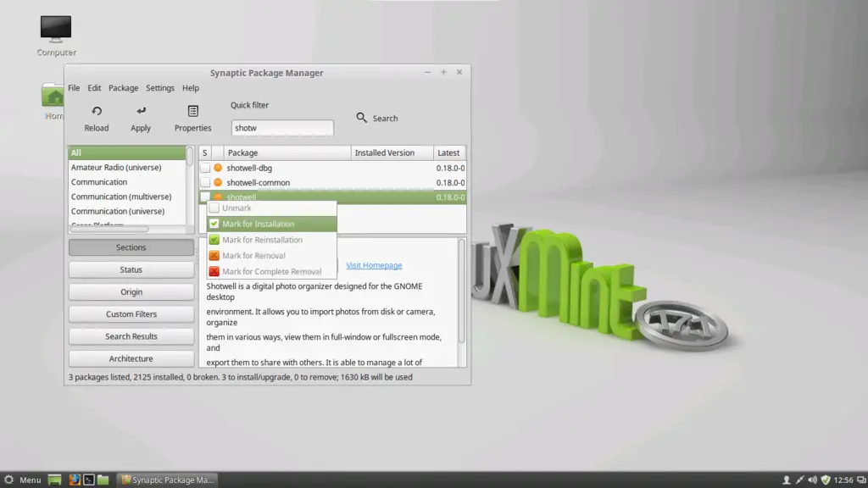The image size is (868, 488).
Task: Open the Menu button label in the panel
Action: click(x=31, y=480)
